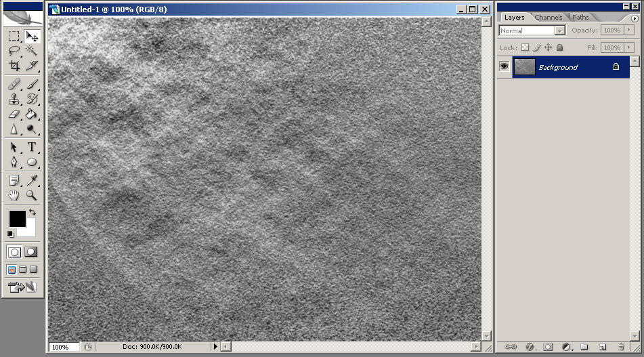Image resolution: width=644 pixels, height=357 pixels.
Task: Select the History Brush tool
Action: coord(32,99)
